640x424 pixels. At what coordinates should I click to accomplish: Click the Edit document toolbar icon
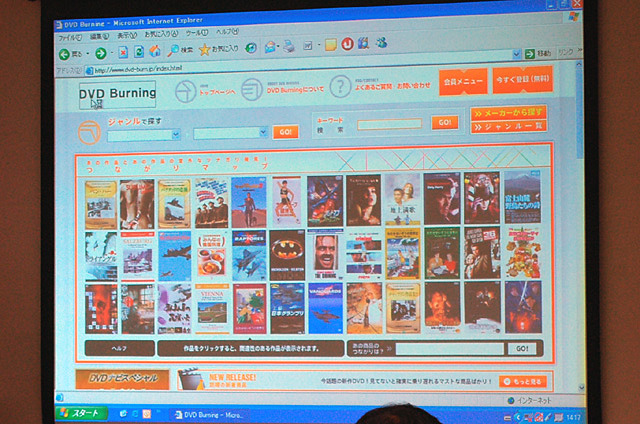tap(308, 46)
